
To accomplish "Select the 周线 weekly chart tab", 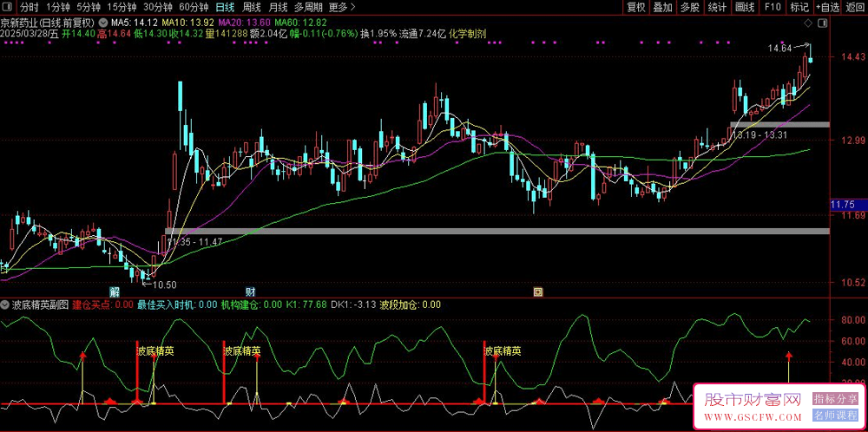I will click(x=252, y=7).
